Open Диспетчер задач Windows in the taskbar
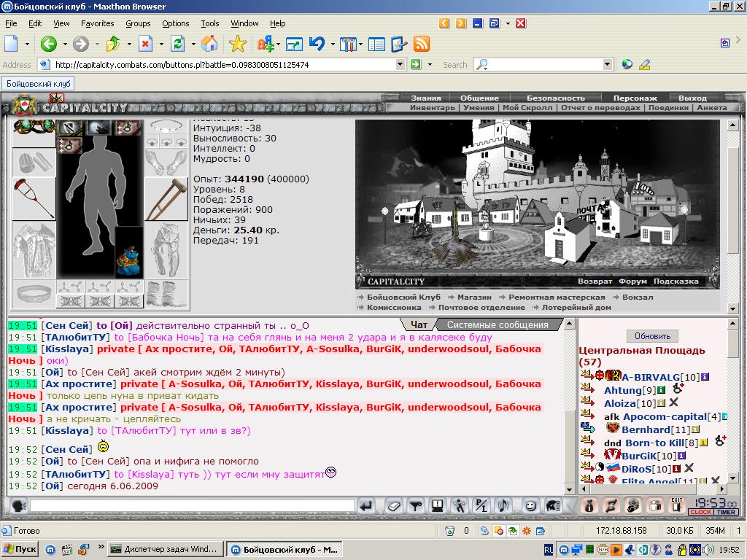Image resolution: width=747 pixels, height=560 pixels. click(165, 549)
